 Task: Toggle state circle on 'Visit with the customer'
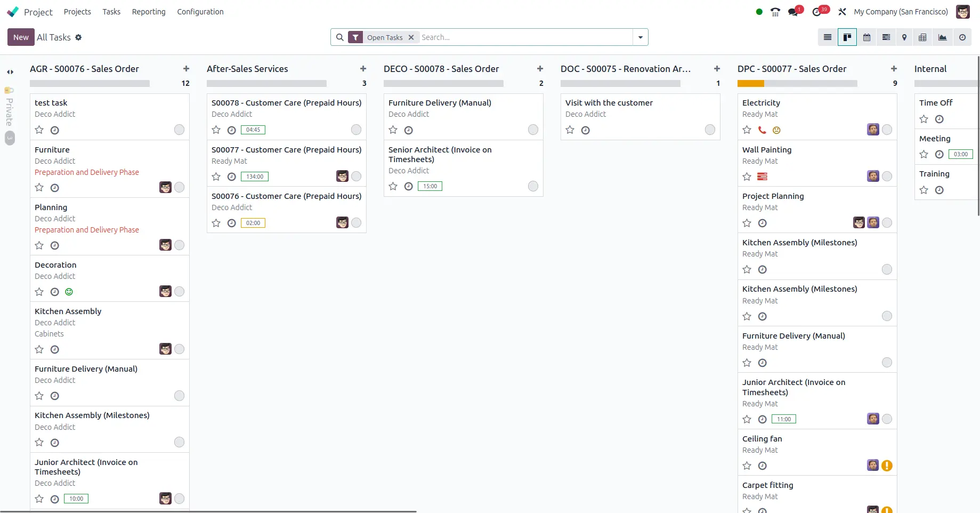click(710, 130)
